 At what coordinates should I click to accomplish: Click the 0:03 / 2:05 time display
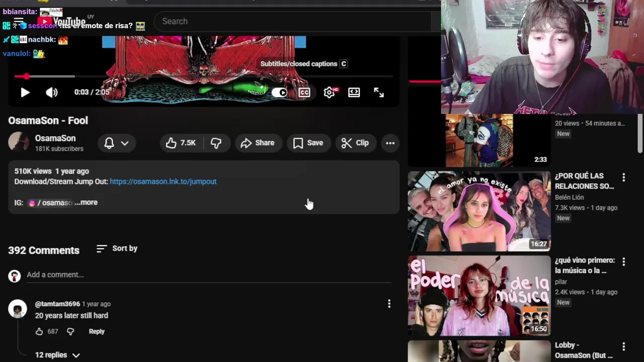(92, 93)
